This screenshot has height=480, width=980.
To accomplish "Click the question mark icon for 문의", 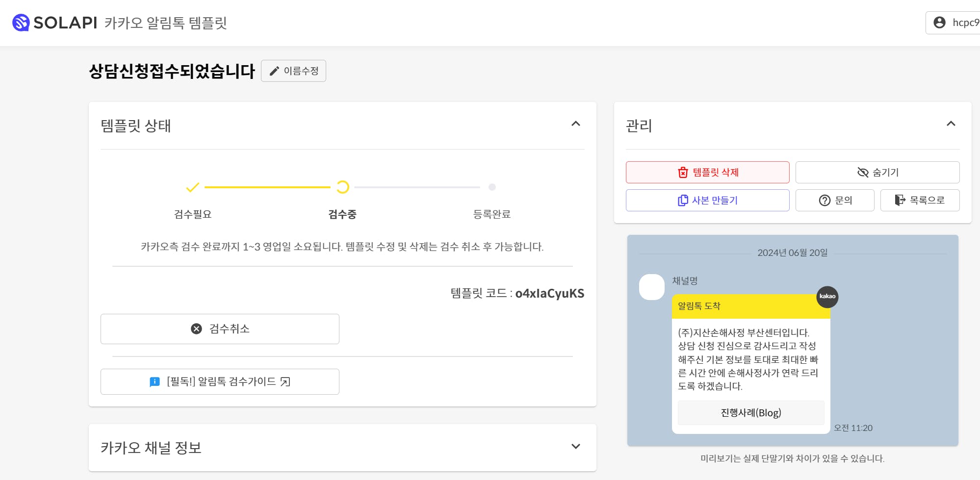I will (825, 201).
